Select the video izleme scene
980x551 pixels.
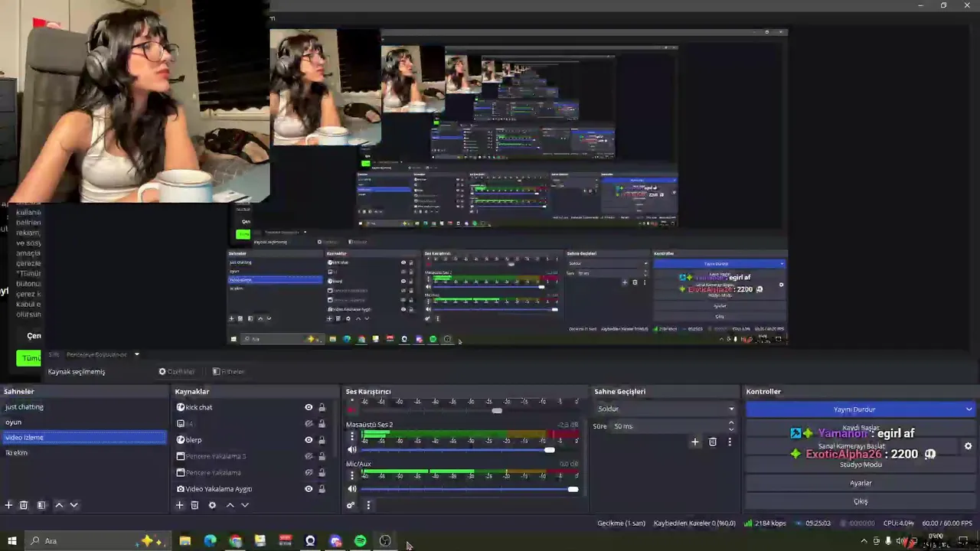pyautogui.click(x=84, y=438)
